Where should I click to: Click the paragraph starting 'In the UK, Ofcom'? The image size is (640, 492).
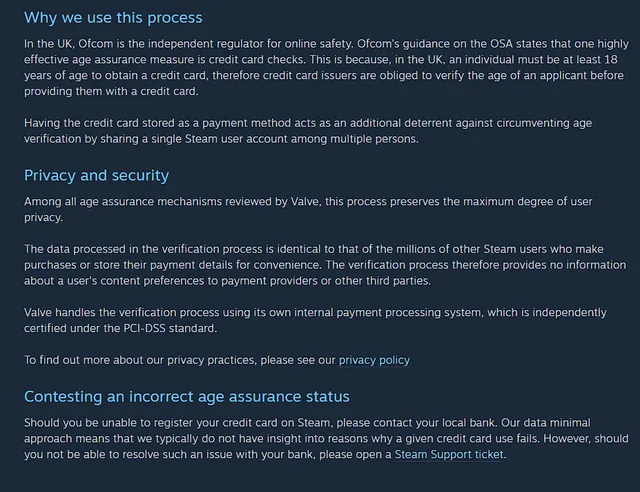(x=327, y=67)
